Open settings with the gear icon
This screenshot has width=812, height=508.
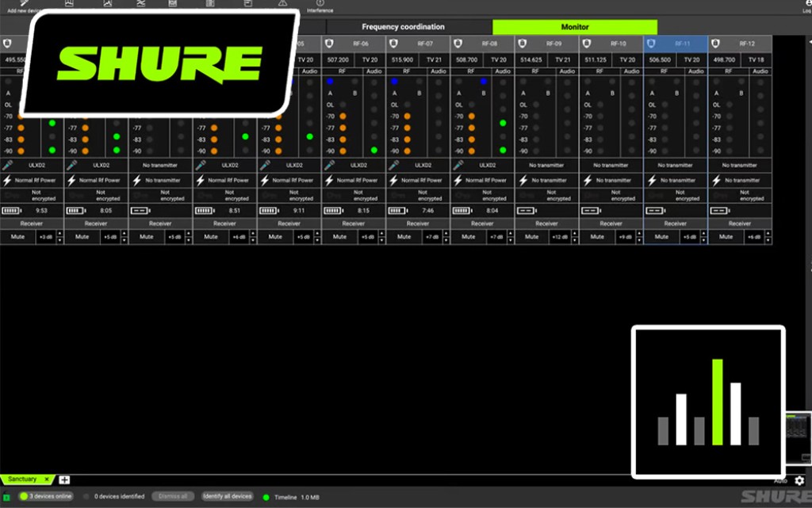point(799,480)
